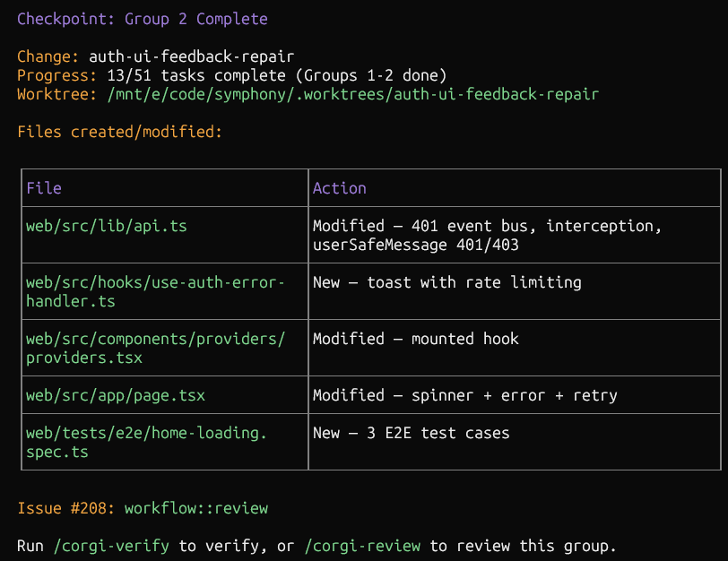The image size is (728, 561).
Task: Click the "Progress:" label
Action: click(57, 75)
